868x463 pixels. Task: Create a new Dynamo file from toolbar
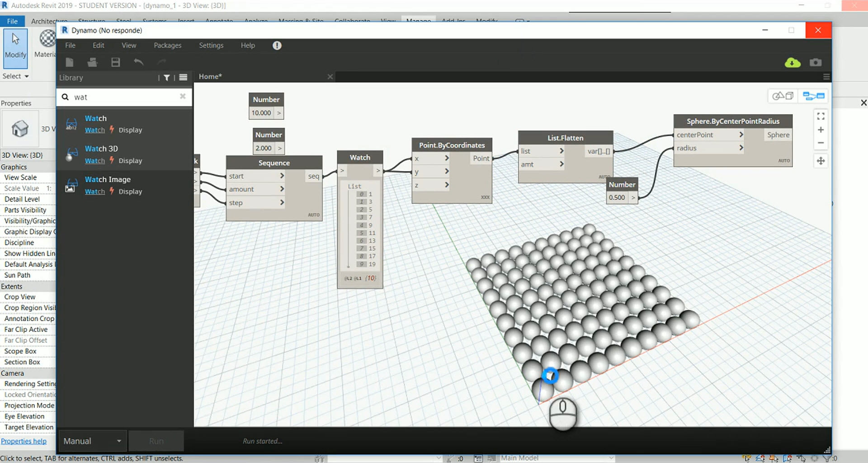(70, 62)
